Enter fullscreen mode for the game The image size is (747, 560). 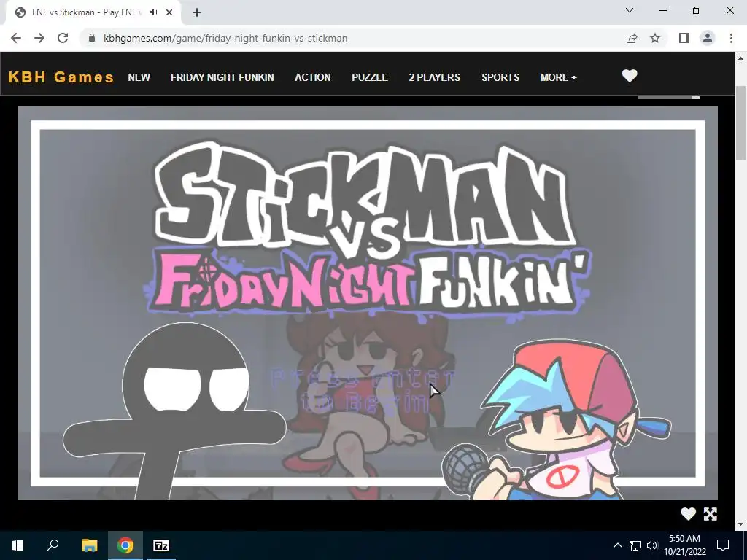click(711, 514)
